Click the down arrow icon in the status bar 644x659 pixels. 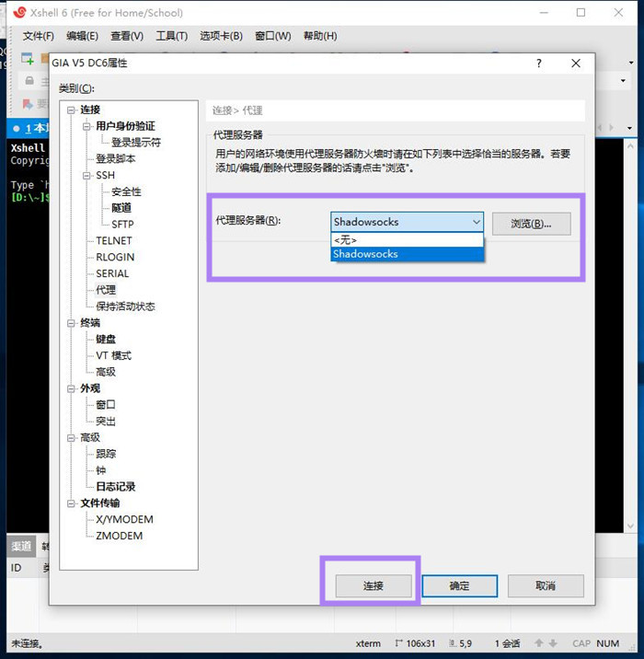(x=553, y=643)
